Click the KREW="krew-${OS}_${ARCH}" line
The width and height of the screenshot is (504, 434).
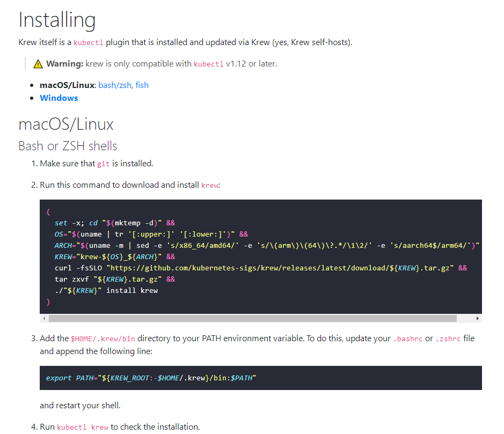[115, 256]
